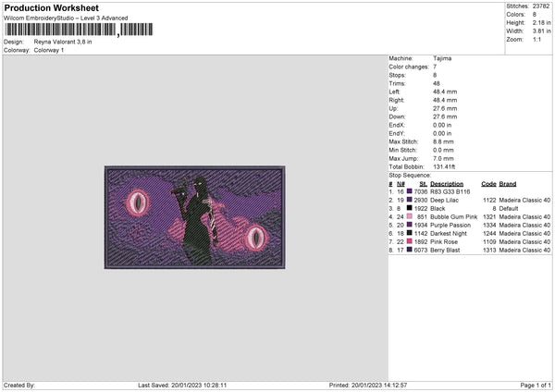
Task: Click the Black thread color swatch
Action: point(409,208)
